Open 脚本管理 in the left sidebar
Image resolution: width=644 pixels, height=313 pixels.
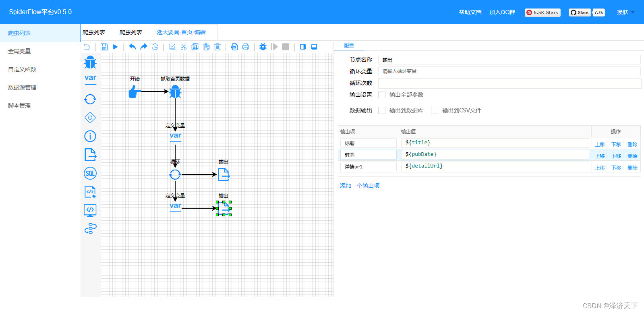(40, 106)
